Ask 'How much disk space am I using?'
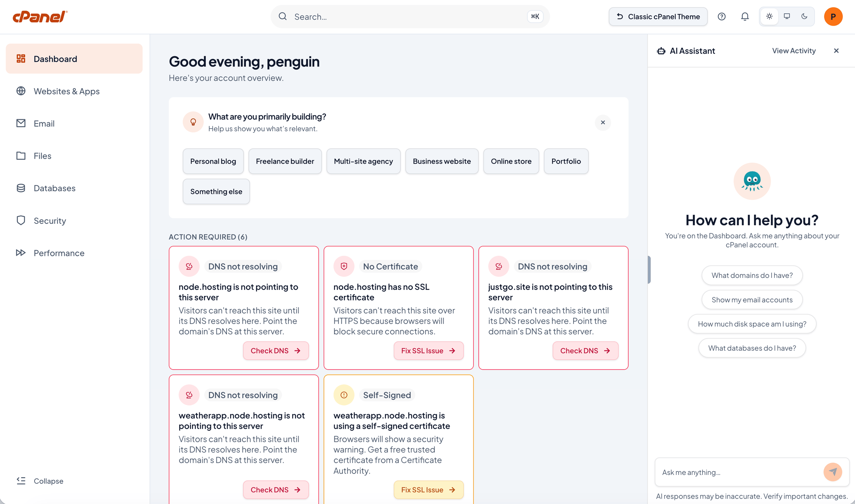This screenshot has width=855, height=504. (752, 324)
